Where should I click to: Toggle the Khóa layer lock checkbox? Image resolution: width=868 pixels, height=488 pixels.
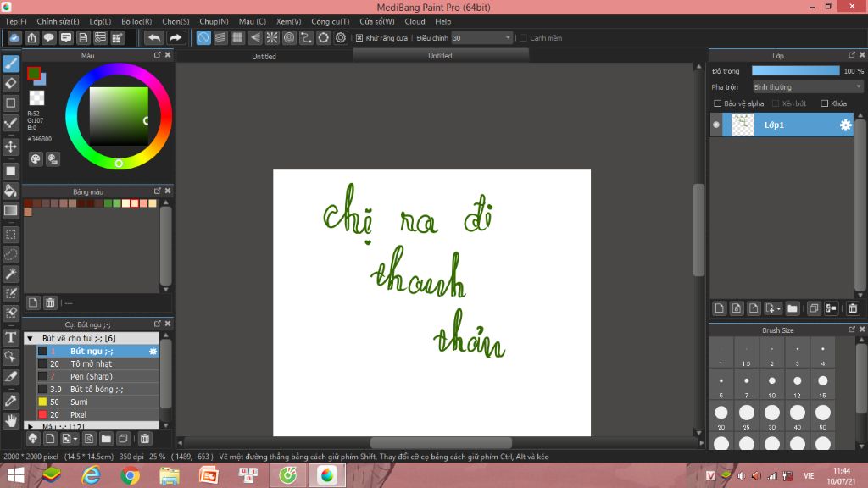tap(824, 103)
